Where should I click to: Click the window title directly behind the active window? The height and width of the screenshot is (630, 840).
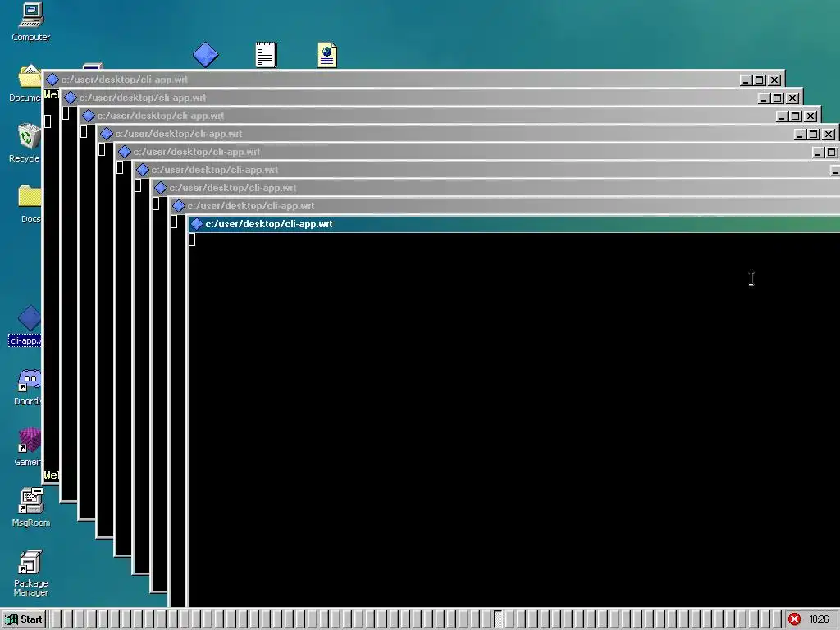[x=251, y=206]
